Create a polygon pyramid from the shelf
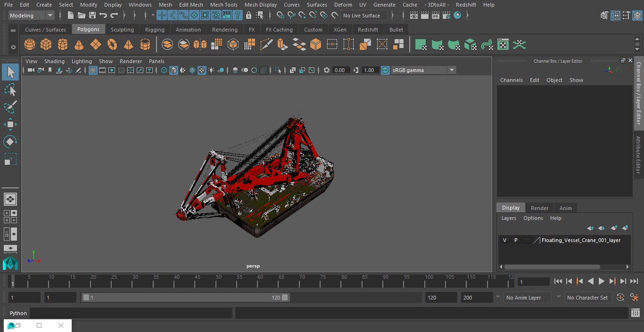The height and width of the screenshot is (332, 644). point(128,45)
